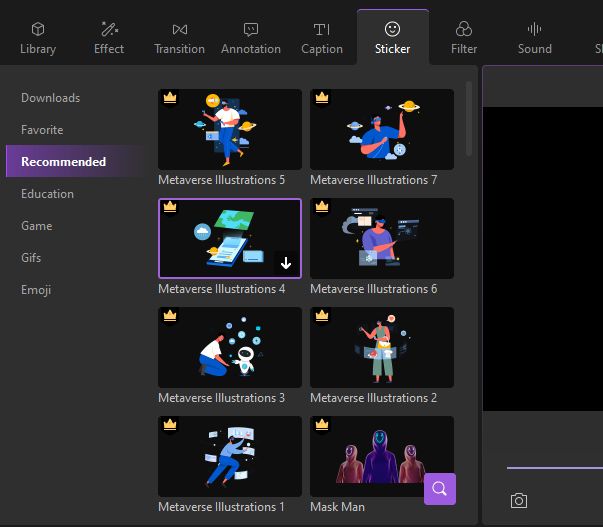Open the Library tab

[38, 38]
